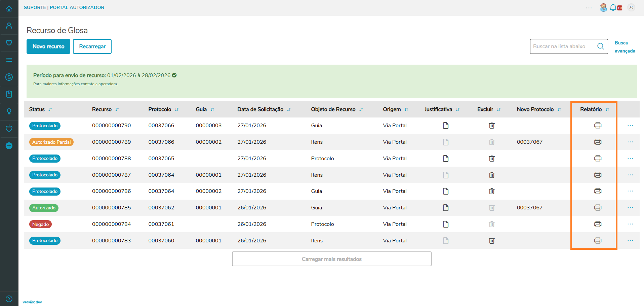Open Busca avançada link
This screenshot has width=644, height=306.
click(x=625, y=47)
